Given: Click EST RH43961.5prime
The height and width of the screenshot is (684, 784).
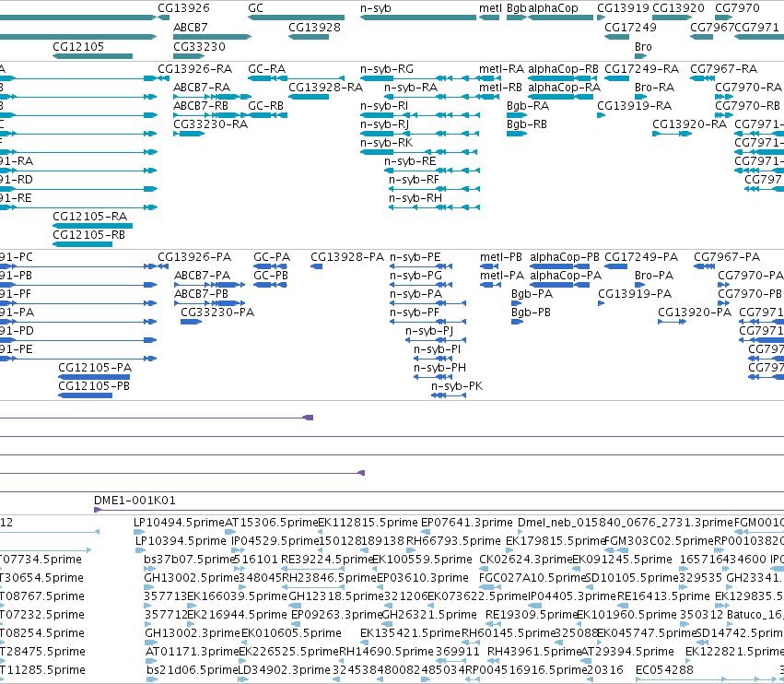Looking at the screenshot, I should point(534,651).
